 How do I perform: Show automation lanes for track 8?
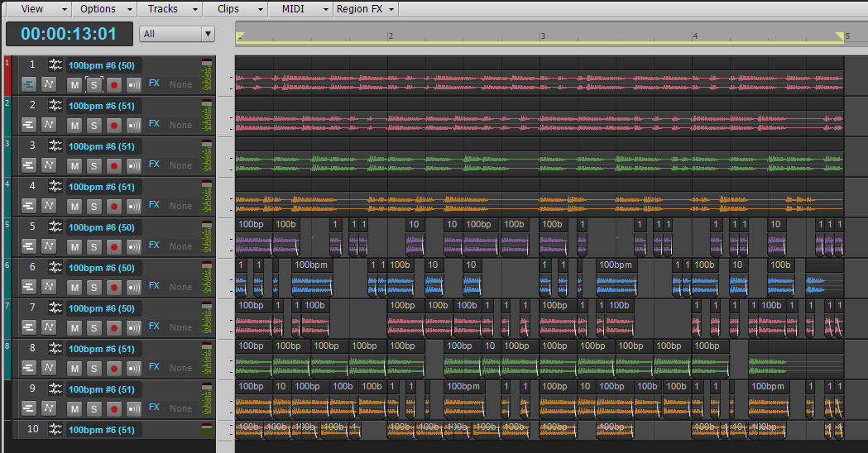(x=49, y=367)
